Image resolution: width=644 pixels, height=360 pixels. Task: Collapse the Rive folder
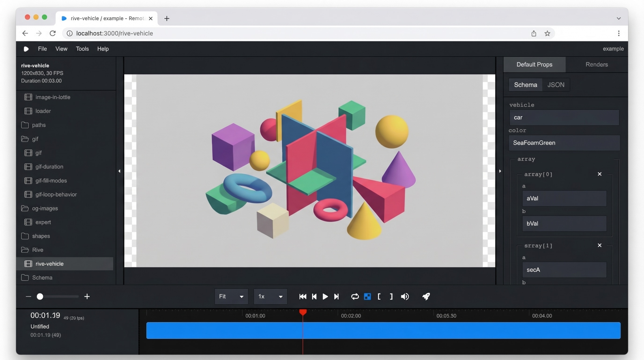pos(37,250)
